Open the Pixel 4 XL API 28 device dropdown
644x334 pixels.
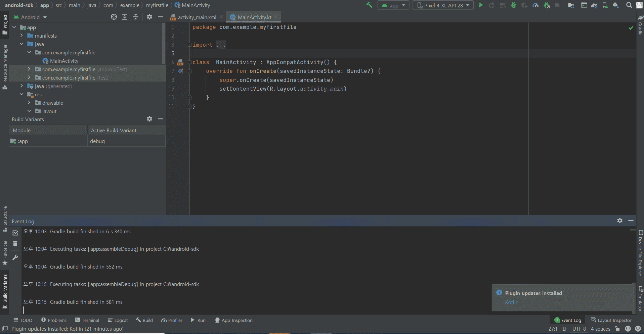point(443,5)
